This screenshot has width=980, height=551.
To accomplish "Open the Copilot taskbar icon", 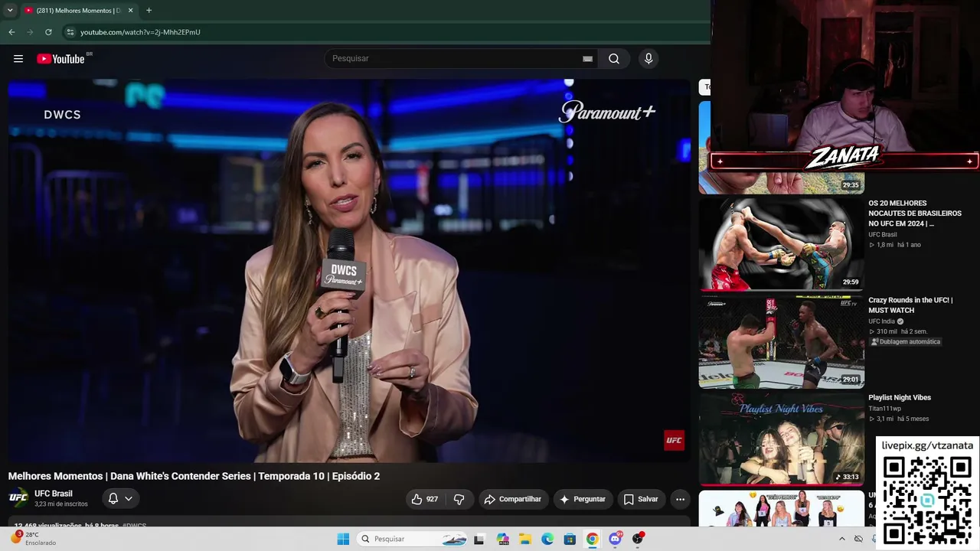I will [x=502, y=539].
